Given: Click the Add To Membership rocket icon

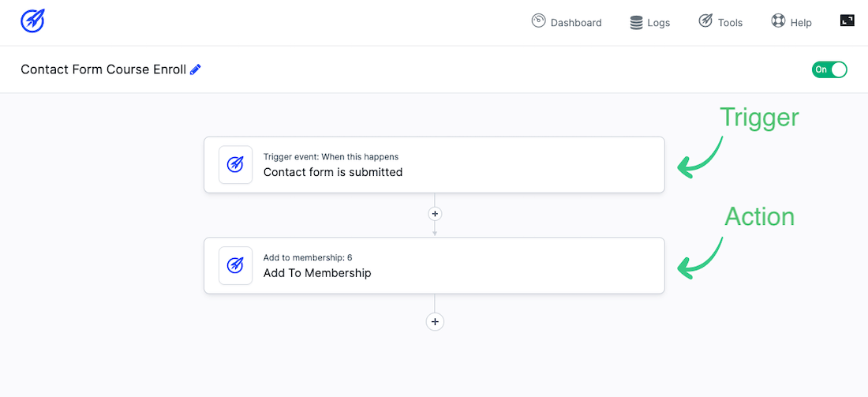Looking at the screenshot, I should click(235, 266).
